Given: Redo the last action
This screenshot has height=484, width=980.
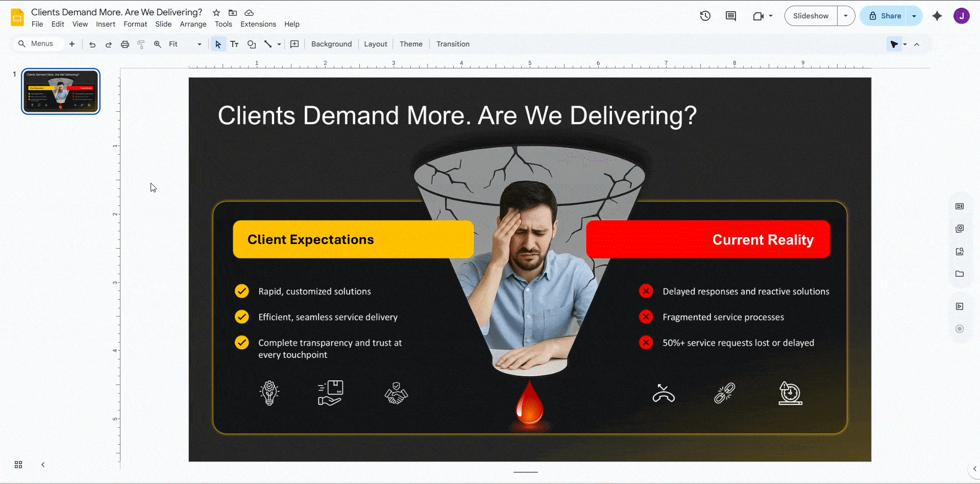Looking at the screenshot, I should tap(109, 44).
